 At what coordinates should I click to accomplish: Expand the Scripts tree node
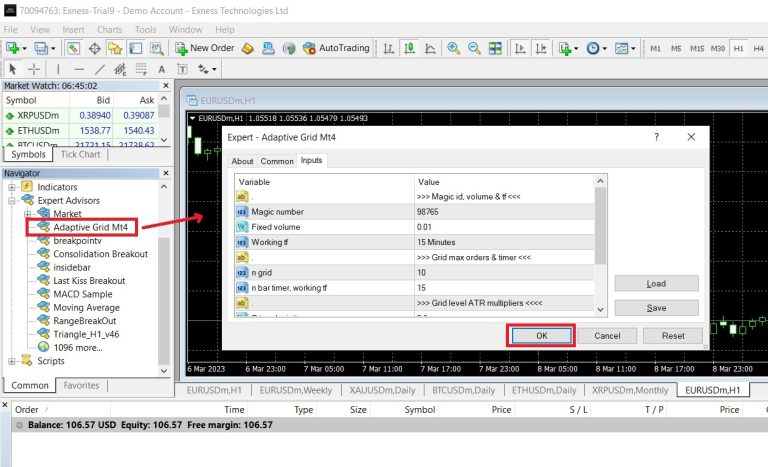(11, 361)
